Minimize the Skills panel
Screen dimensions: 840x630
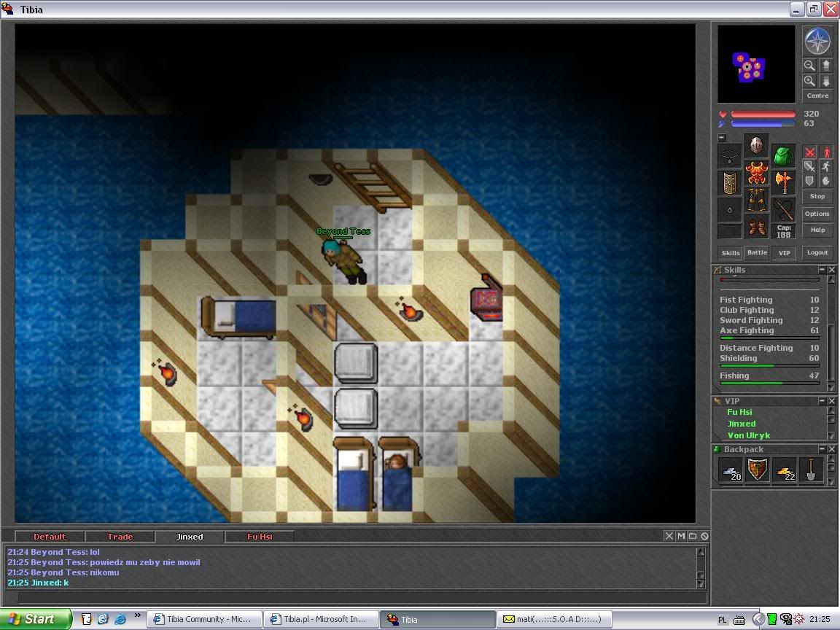[822, 270]
